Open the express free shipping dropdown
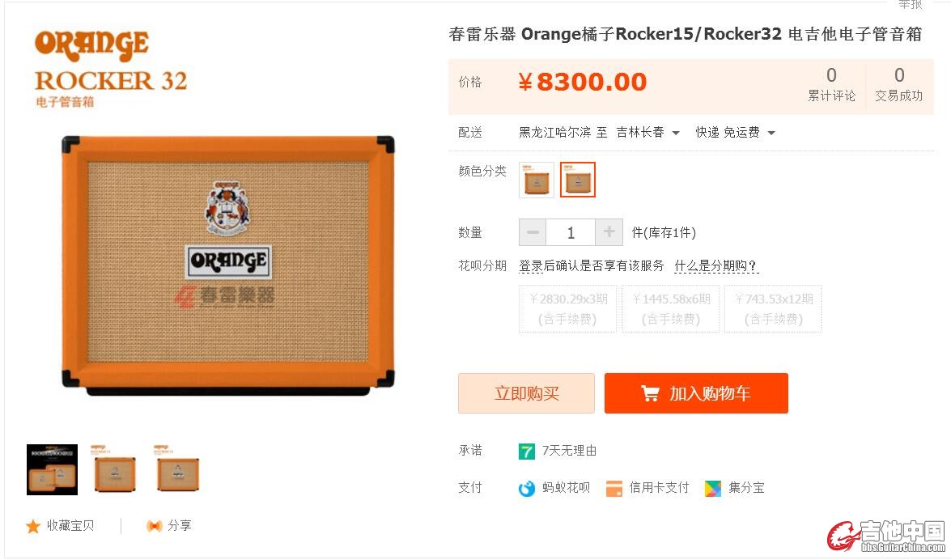 click(x=735, y=133)
